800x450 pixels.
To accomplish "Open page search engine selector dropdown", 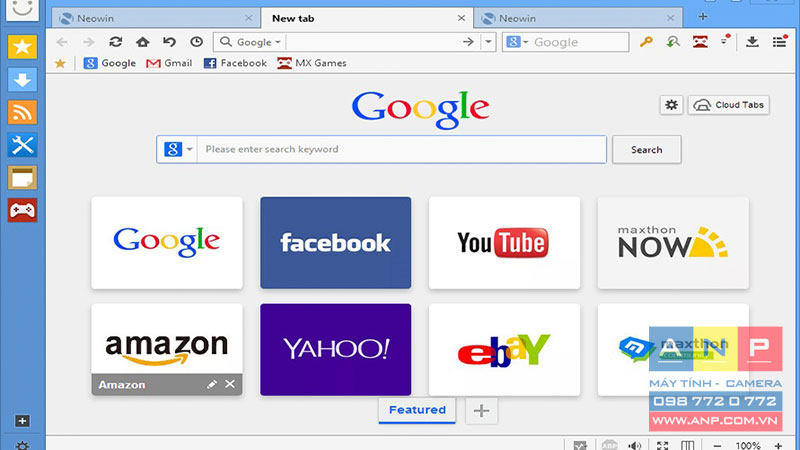I will (x=177, y=149).
